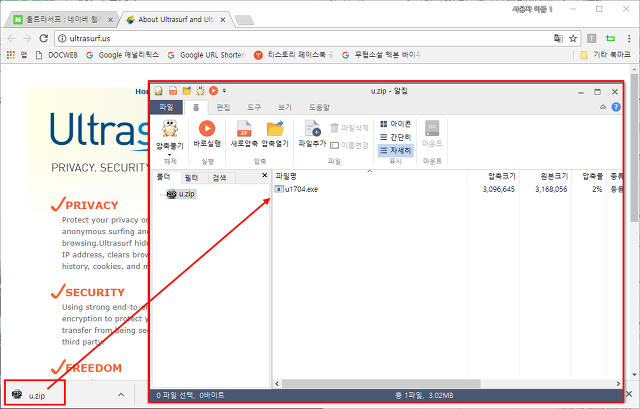Click the small open-folder icon in quick toolbar
This screenshot has width=640, height=409.
pyautogui.click(x=187, y=91)
